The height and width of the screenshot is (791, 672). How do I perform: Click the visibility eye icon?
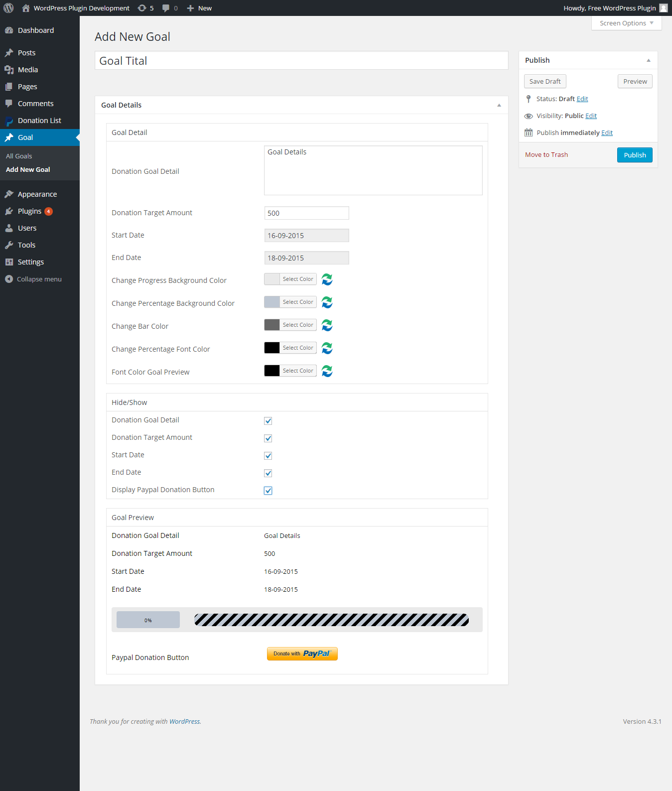pos(529,116)
